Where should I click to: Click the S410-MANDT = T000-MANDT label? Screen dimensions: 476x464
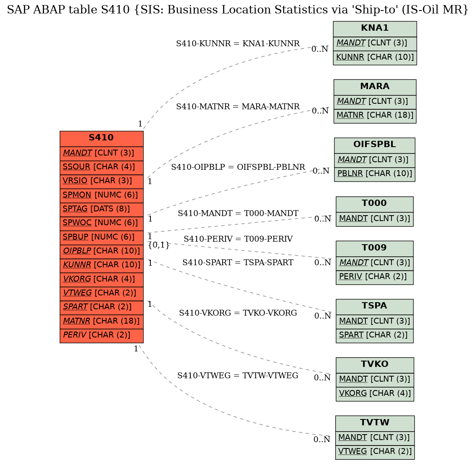pyautogui.click(x=238, y=213)
